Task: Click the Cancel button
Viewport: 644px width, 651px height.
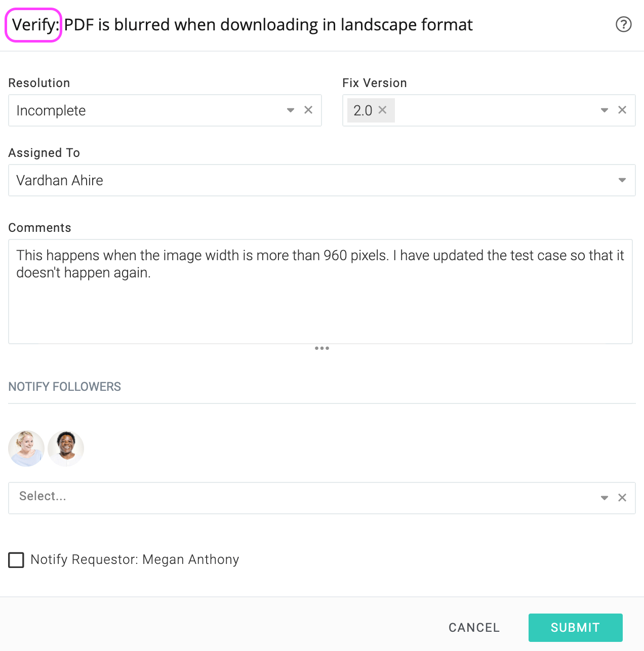Action: pos(474,628)
